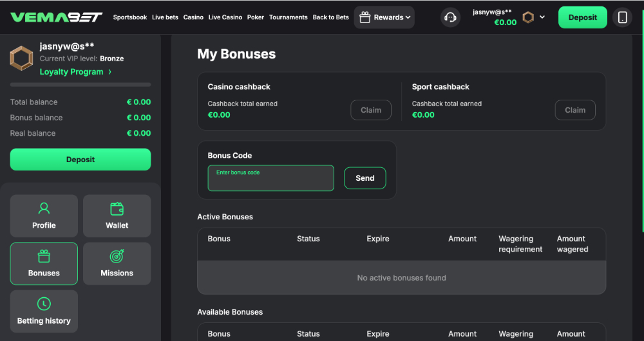Screen dimensions: 644x341
Task: Click the mobile phone icon in header
Action: pyautogui.click(x=622, y=17)
